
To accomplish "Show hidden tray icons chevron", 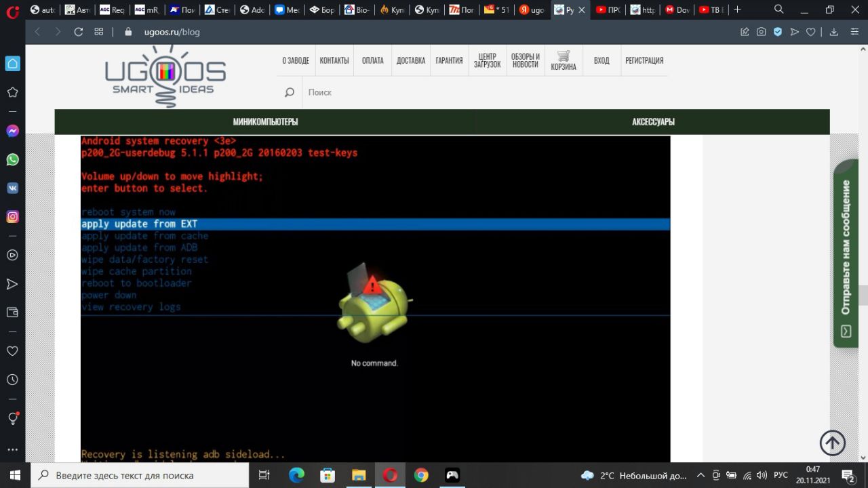I will pyautogui.click(x=701, y=475).
